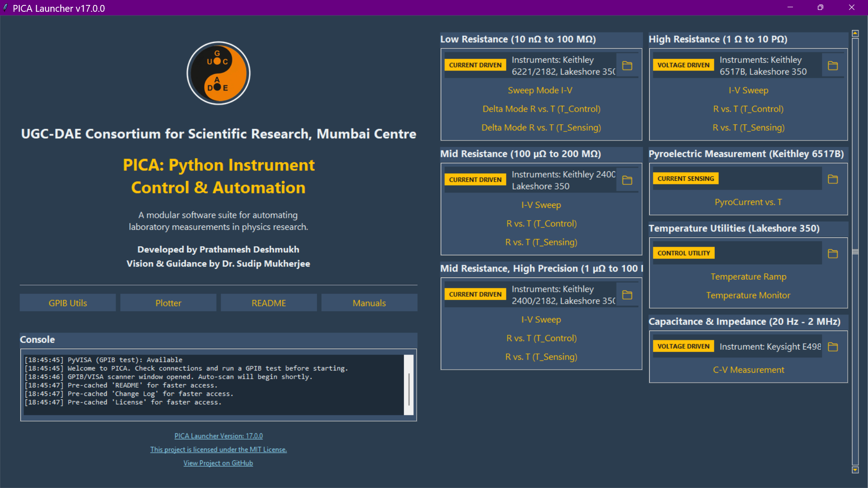868x488 pixels.
Task: Open folder icon for Pyroelectric Measurement
Action: point(833,179)
